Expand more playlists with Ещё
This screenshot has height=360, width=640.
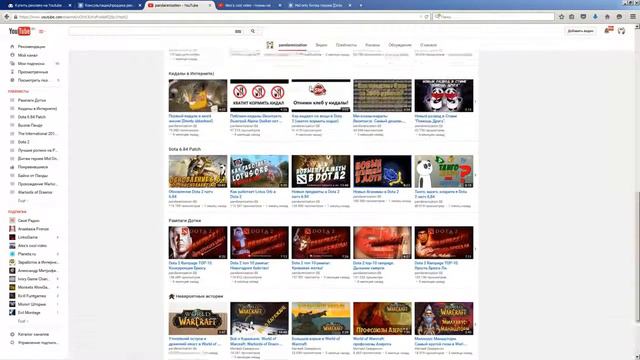[22, 201]
